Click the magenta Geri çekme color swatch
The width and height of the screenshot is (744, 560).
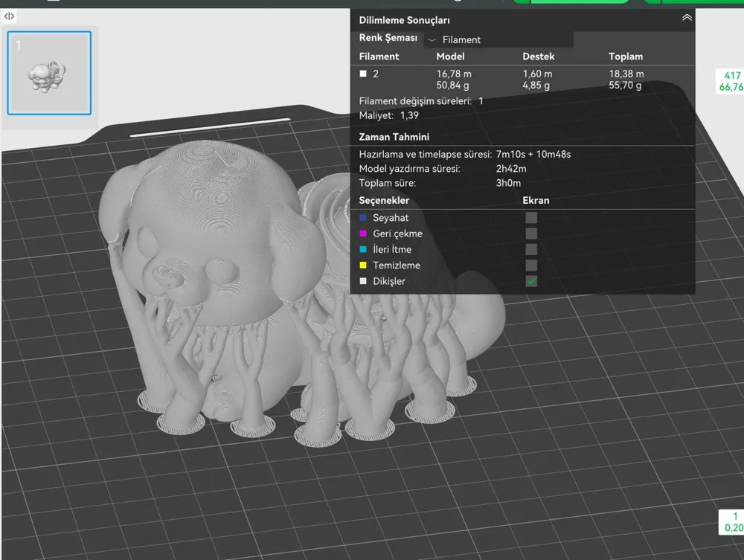(362, 234)
